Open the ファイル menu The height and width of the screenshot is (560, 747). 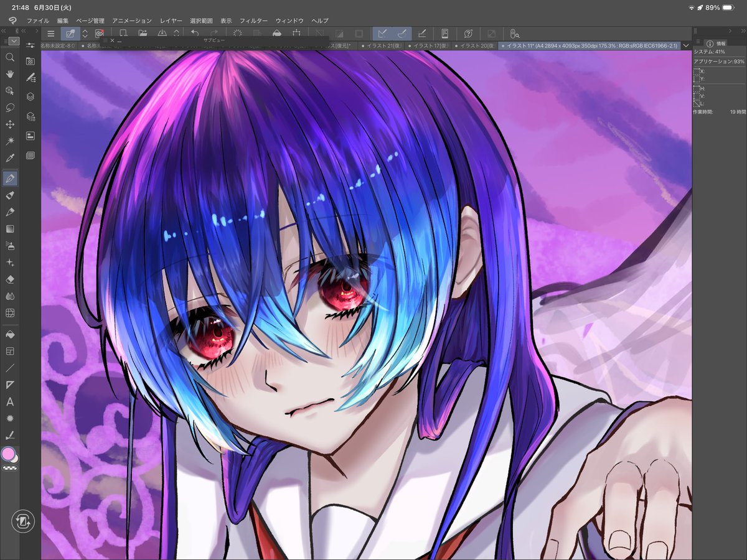click(38, 21)
